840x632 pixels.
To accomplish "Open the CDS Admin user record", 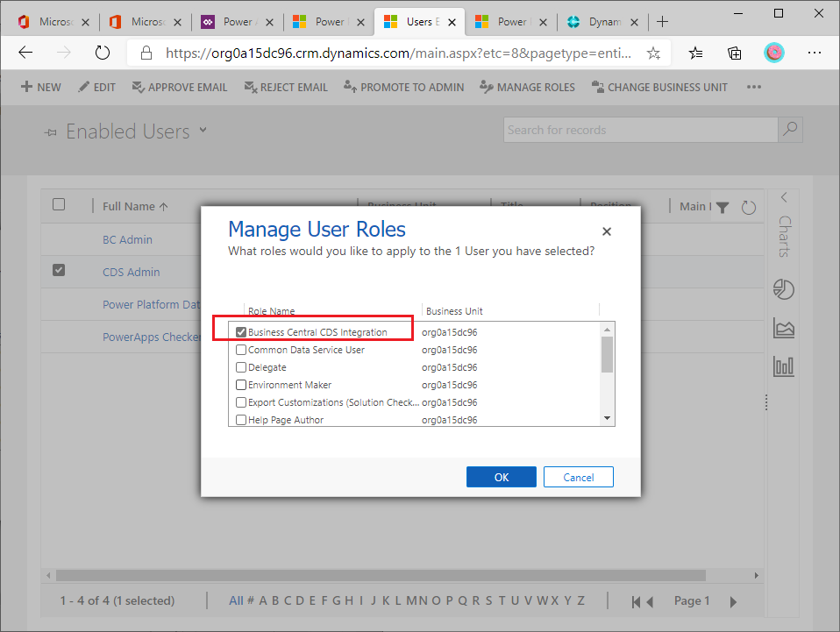I will (x=132, y=272).
